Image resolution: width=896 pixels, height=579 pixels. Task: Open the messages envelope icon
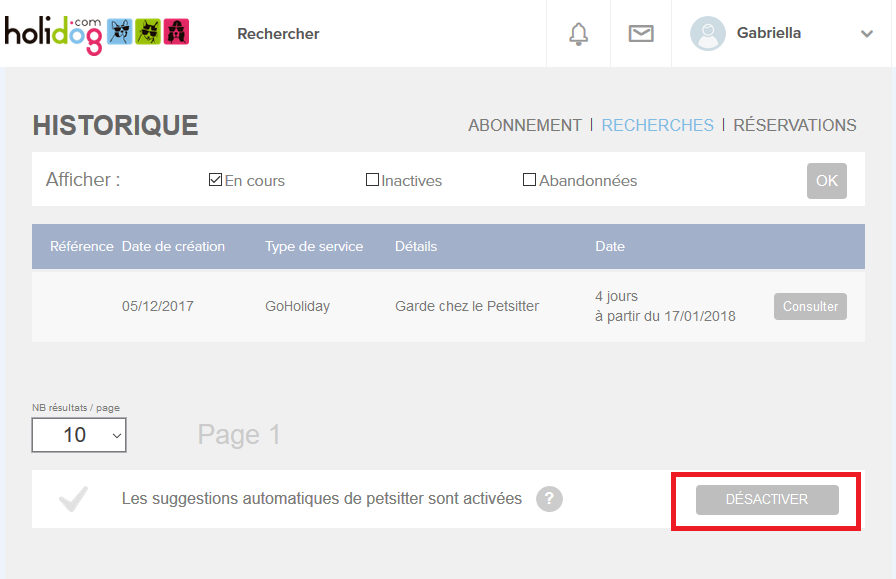[640, 34]
